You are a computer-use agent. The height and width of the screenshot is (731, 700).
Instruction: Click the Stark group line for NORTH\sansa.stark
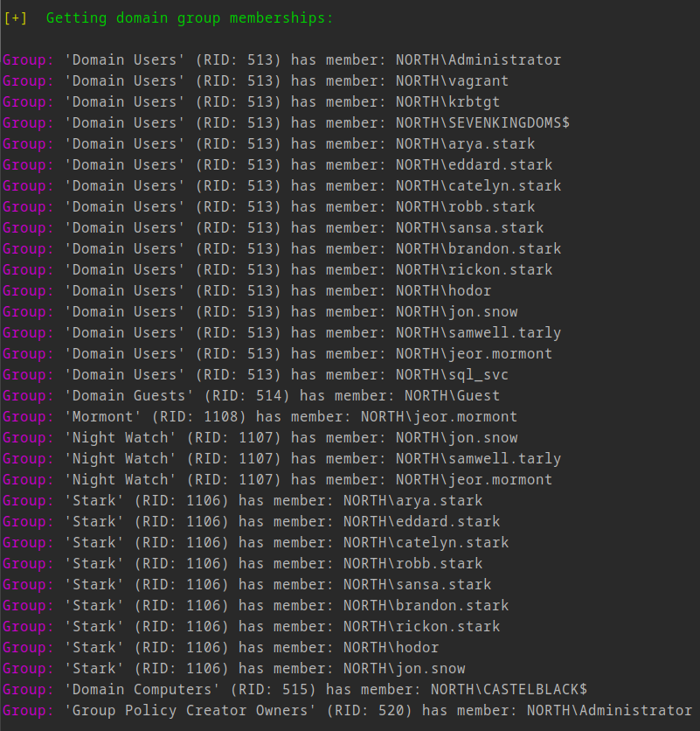(x=247, y=585)
